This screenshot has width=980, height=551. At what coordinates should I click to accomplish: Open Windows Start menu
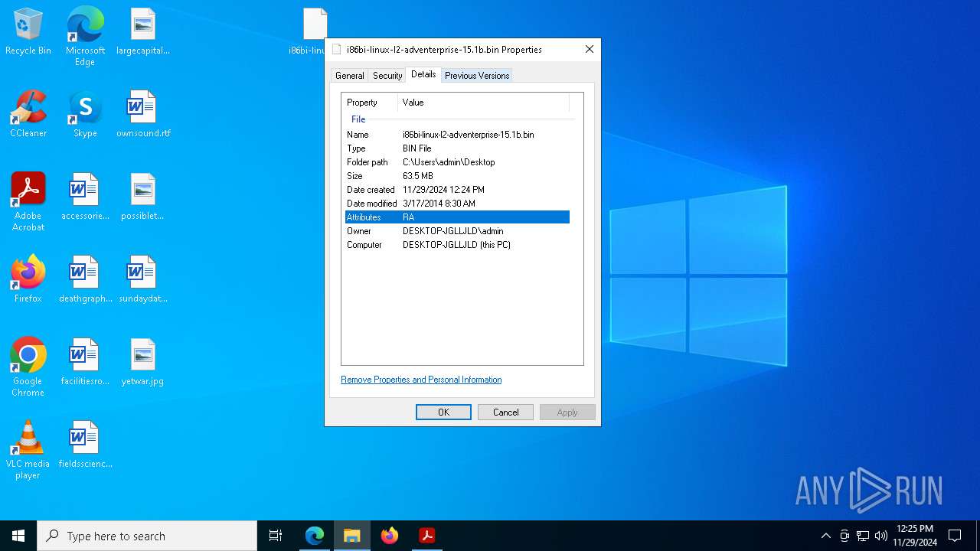18,536
